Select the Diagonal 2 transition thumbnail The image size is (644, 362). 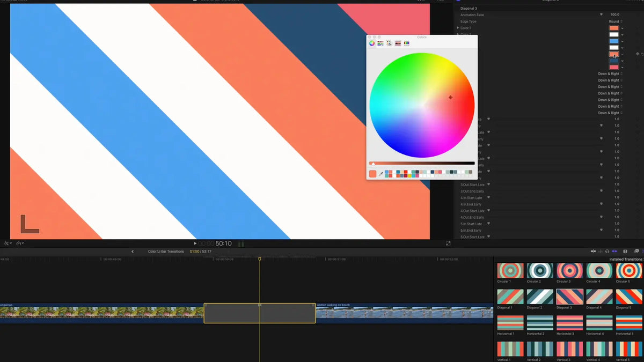tap(540, 297)
